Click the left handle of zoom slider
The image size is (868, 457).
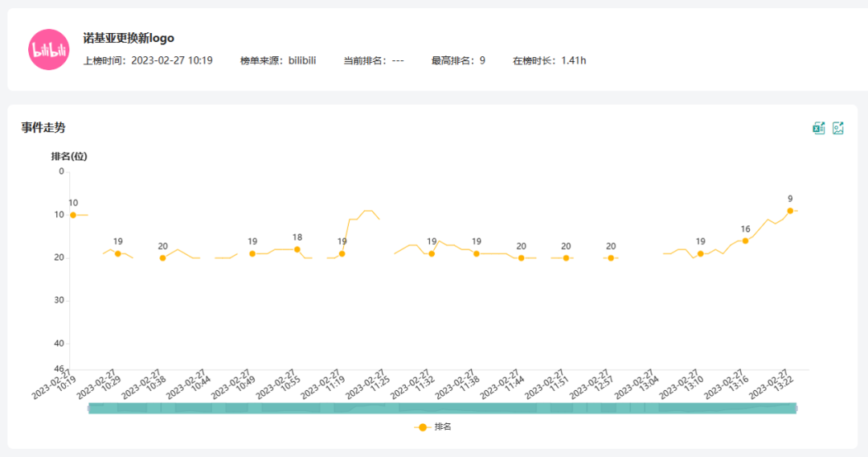tap(89, 408)
